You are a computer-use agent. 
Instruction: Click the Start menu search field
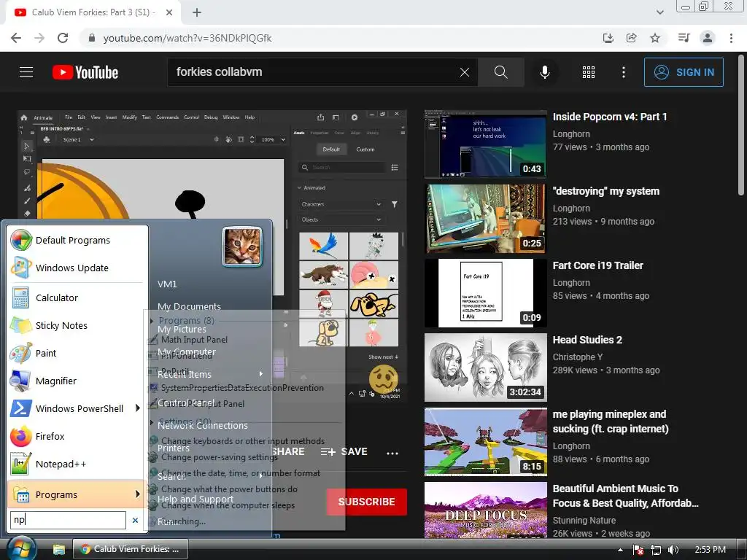[68, 519]
